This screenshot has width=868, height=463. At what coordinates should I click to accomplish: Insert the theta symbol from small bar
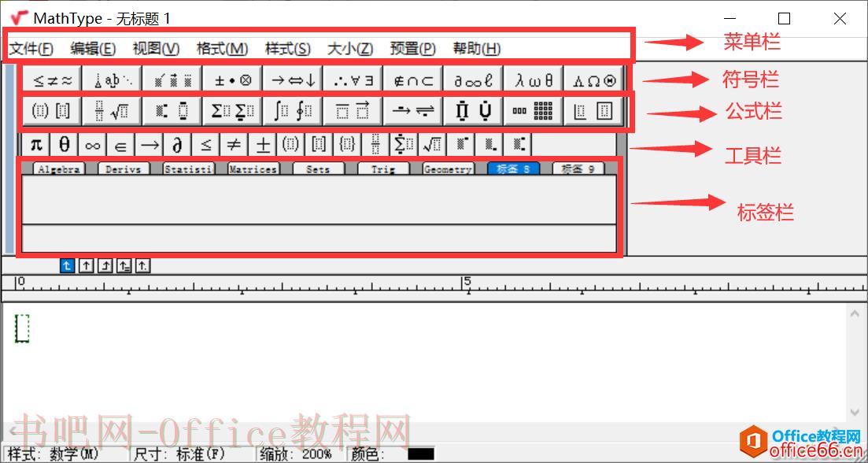[x=65, y=145]
